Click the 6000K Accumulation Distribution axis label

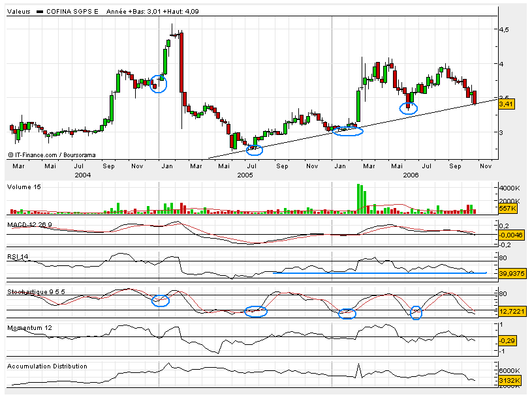point(509,370)
